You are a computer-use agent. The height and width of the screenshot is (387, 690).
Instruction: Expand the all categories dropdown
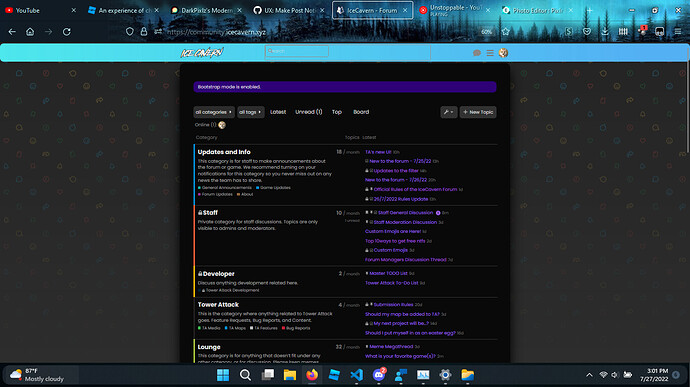[214, 112]
